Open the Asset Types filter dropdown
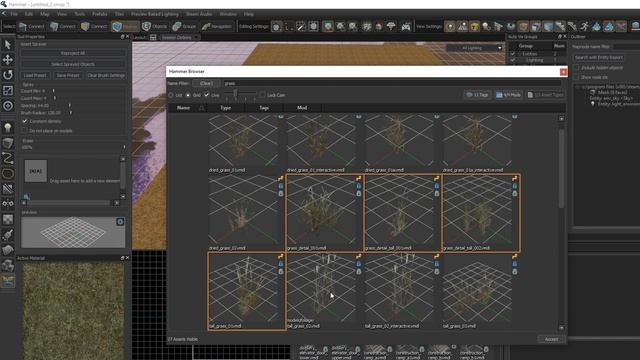 pyautogui.click(x=545, y=95)
